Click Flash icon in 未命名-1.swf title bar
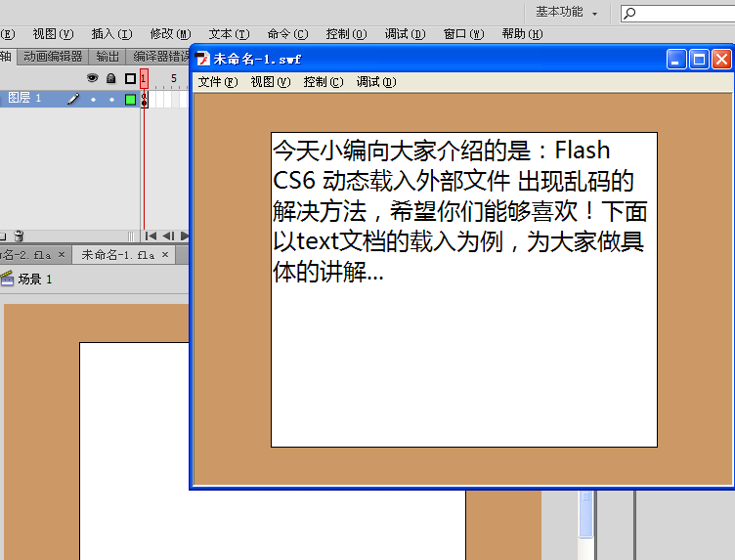The image size is (735, 560). [202, 59]
